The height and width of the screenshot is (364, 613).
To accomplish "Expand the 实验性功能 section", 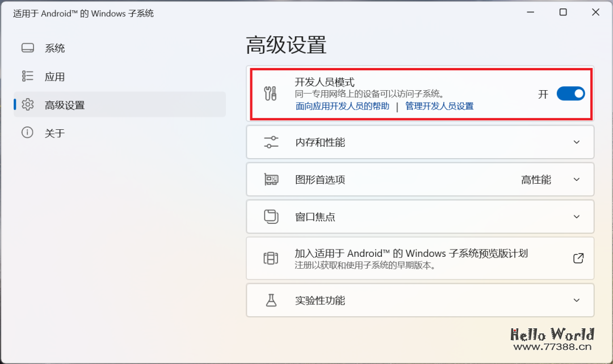I will [x=577, y=300].
